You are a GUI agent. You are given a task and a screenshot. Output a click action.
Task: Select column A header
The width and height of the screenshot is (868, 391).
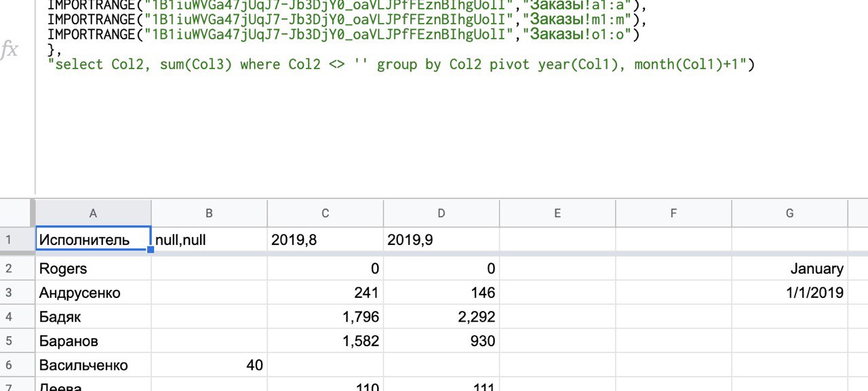93,213
